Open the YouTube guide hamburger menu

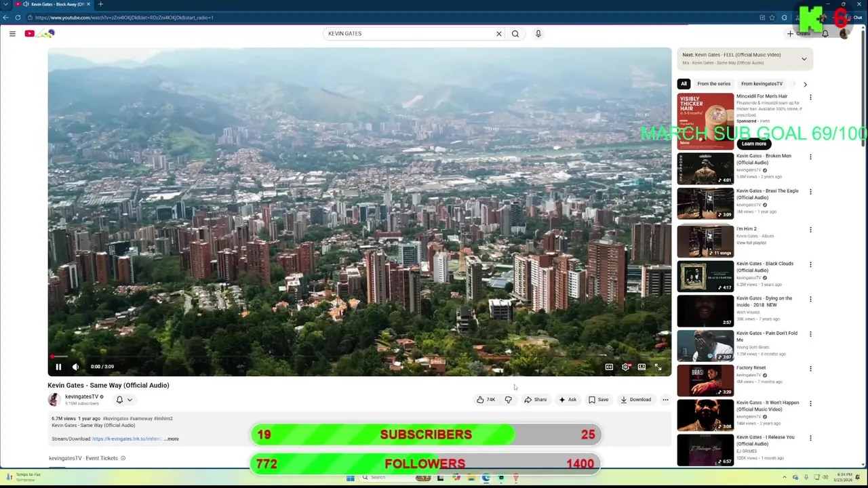tap(12, 33)
